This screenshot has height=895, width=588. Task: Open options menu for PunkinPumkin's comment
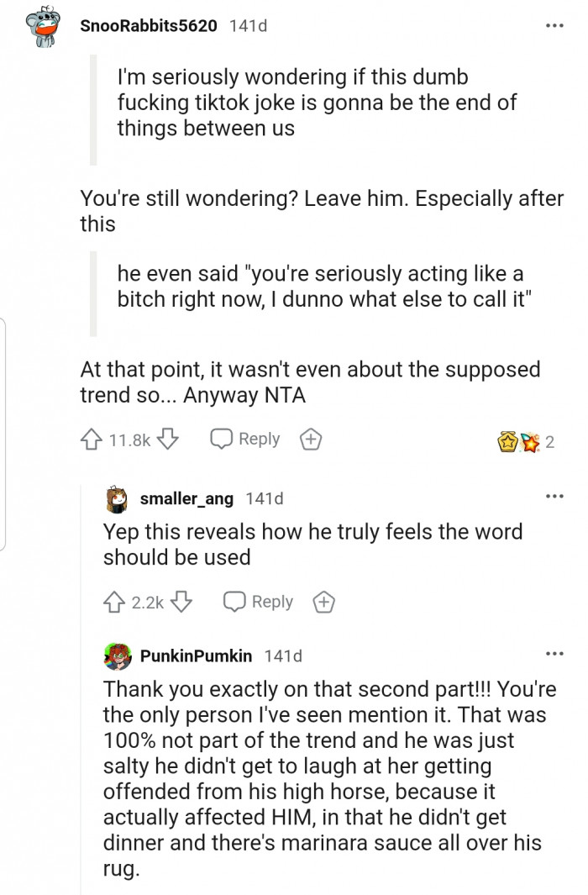[554, 654]
